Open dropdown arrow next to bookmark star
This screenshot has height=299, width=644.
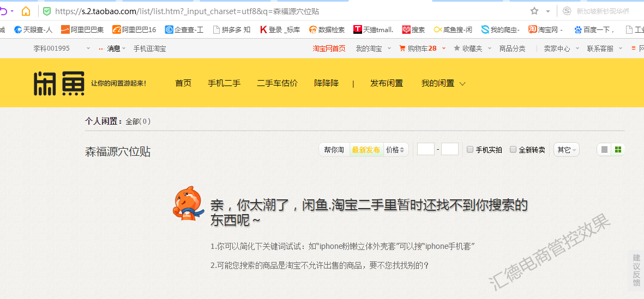click(x=548, y=11)
